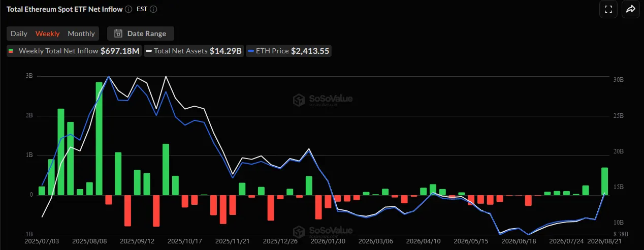Click the latest green bar at 2026/08/21
Image resolution: width=644 pixels, height=250 pixels.
(605, 181)
